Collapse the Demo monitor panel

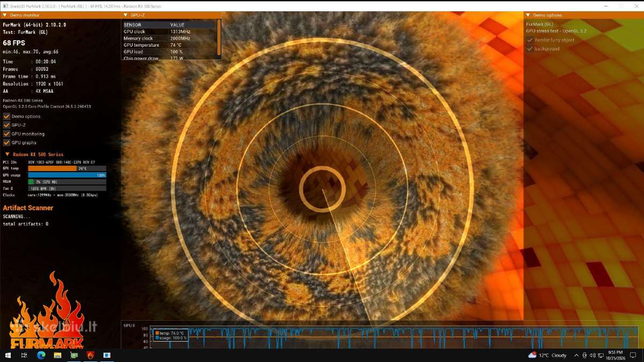point(5,15)
